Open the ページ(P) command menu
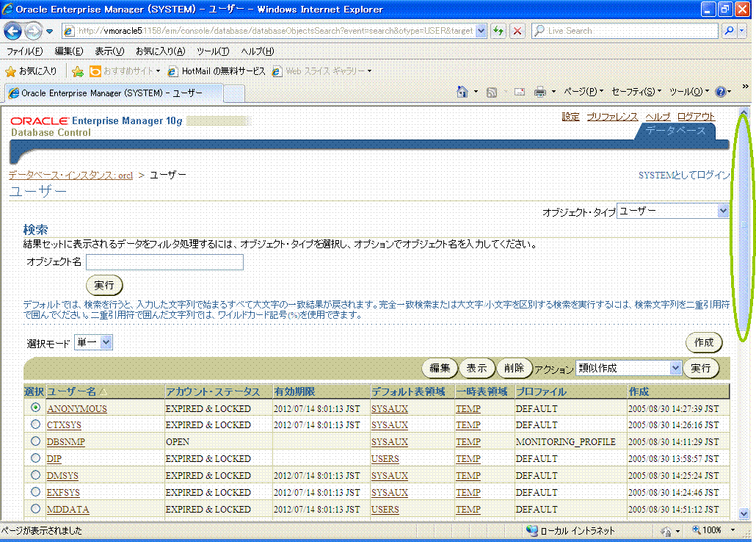Image resolution: width=756 pixels, height=542 pixels. [584, 92]
